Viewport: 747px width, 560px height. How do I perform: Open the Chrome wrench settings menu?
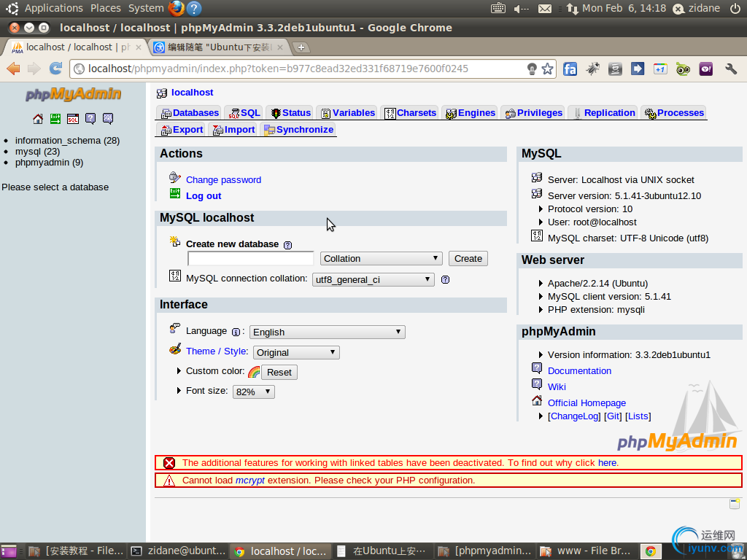pyautogui.click(x=731, y=69)
